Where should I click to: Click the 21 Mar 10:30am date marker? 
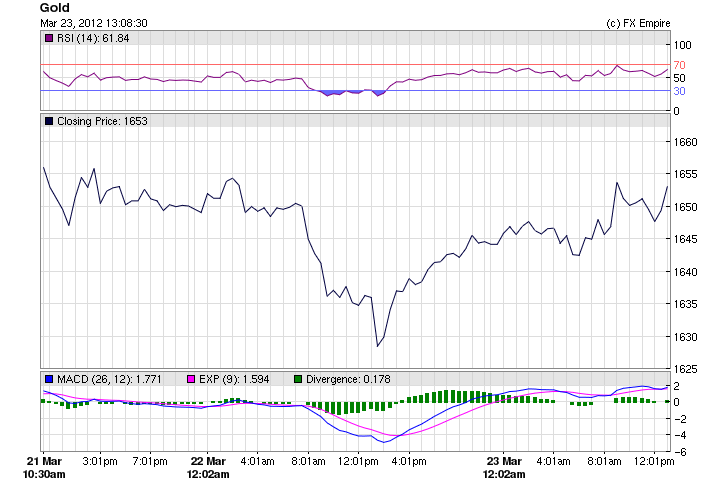click(45, 467)
